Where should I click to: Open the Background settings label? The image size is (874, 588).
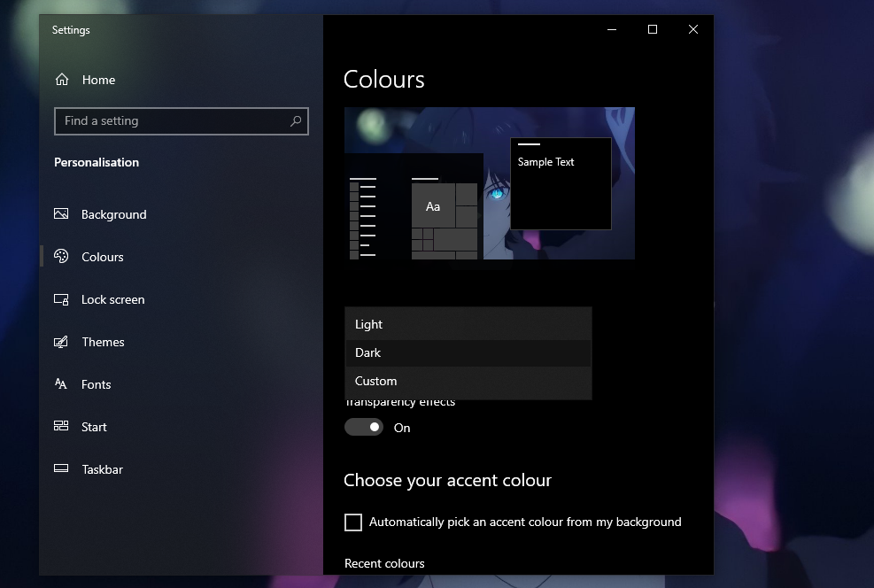tap(113, 214)
